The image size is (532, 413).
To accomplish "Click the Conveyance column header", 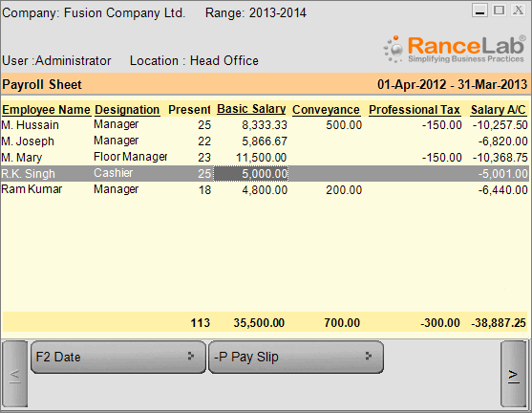I will tap(326, 110).
